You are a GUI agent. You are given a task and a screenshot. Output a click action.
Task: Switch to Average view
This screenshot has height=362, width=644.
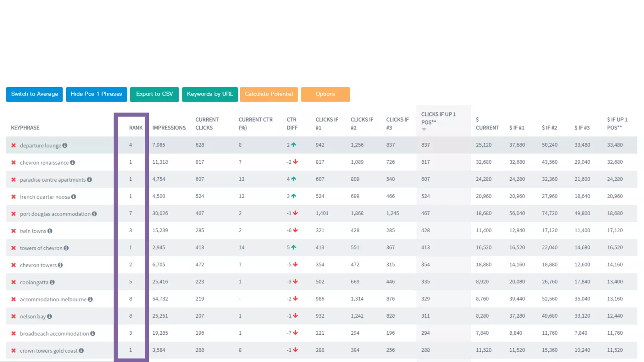click(x=34, y=94)
